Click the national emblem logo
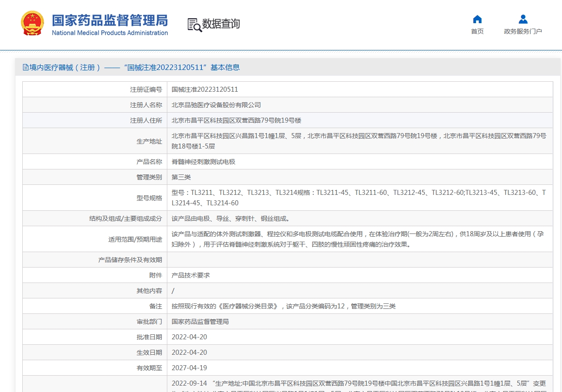Viewport: 562px width, 392px height. tap(32, 24)
